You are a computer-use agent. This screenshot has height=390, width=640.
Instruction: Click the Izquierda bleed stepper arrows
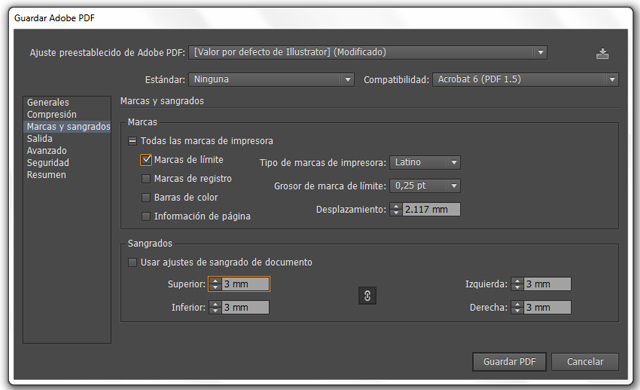point(517,284)
